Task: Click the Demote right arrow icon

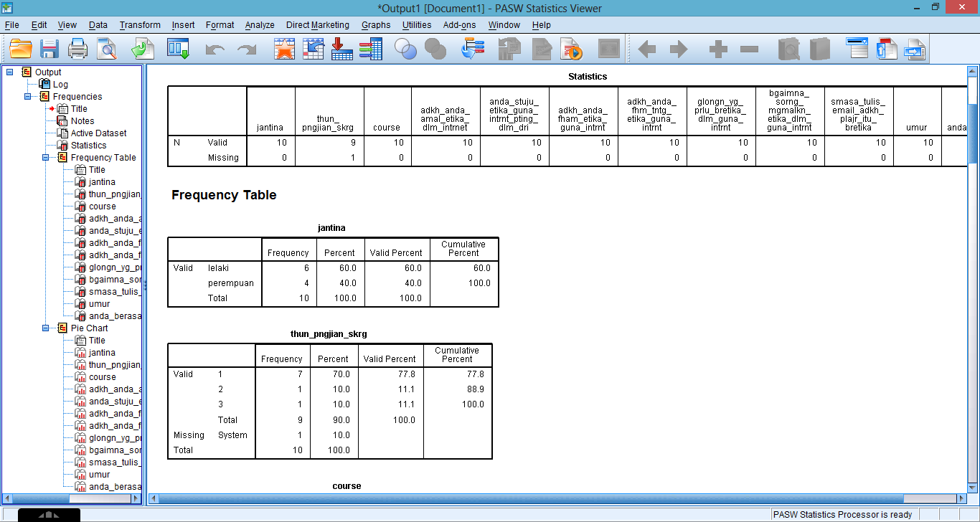Action: [678, 49]
